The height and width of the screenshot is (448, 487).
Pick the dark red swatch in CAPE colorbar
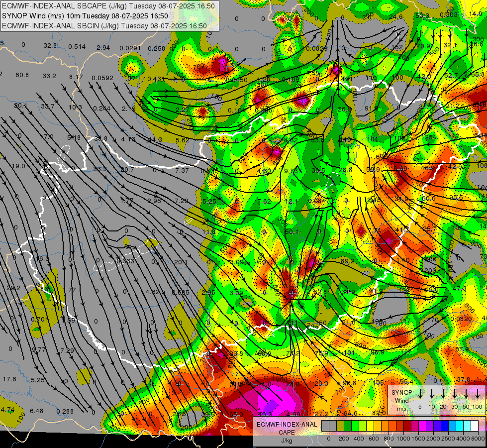[x=407, y=426]
